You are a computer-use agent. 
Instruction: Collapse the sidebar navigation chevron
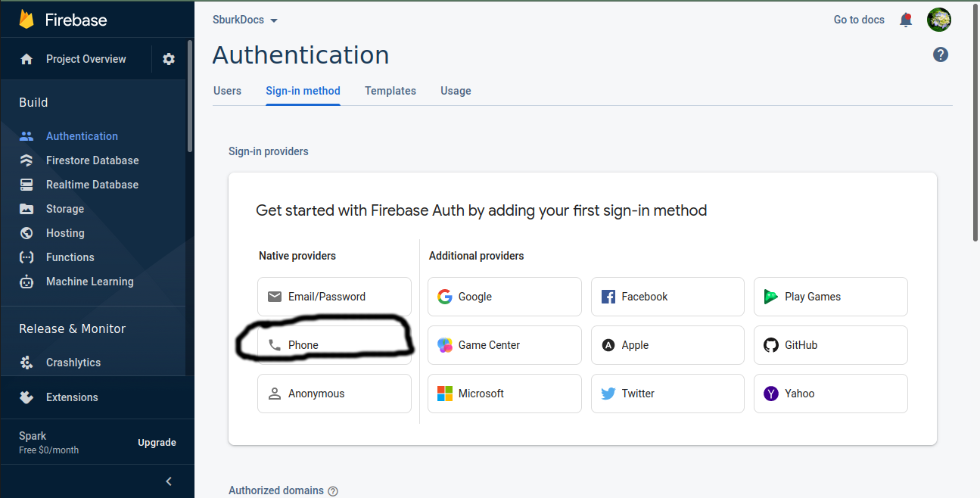(x=169, y=481)
